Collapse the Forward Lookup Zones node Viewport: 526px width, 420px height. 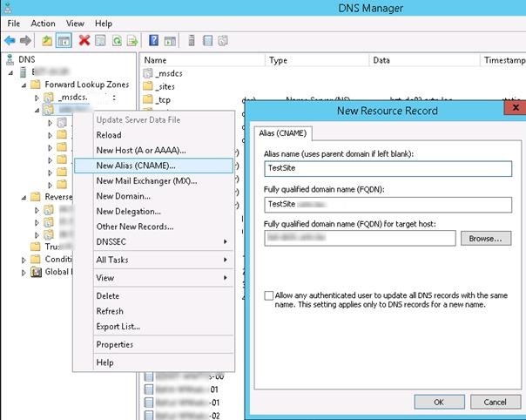coord(24,85)
